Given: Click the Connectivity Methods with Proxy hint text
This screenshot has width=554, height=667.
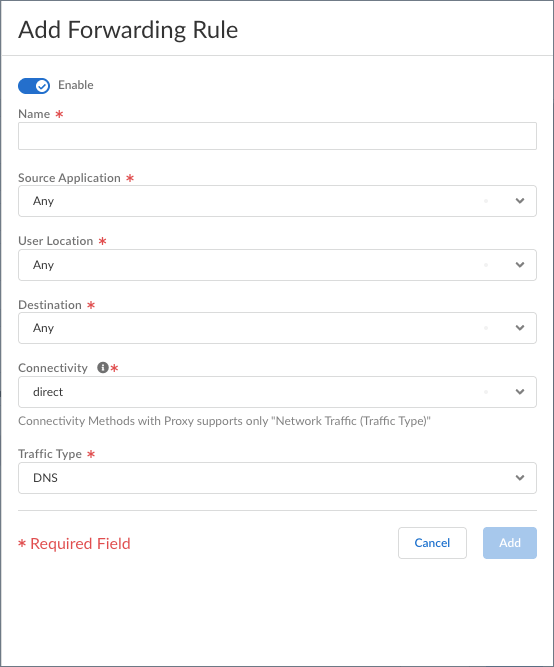Looking at the screenshot, I should pos(224,421).
